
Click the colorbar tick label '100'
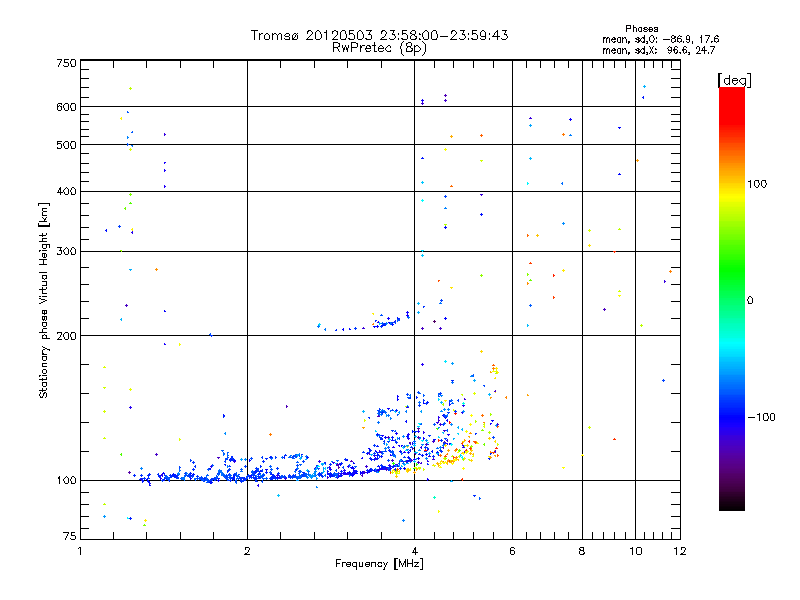757,184
